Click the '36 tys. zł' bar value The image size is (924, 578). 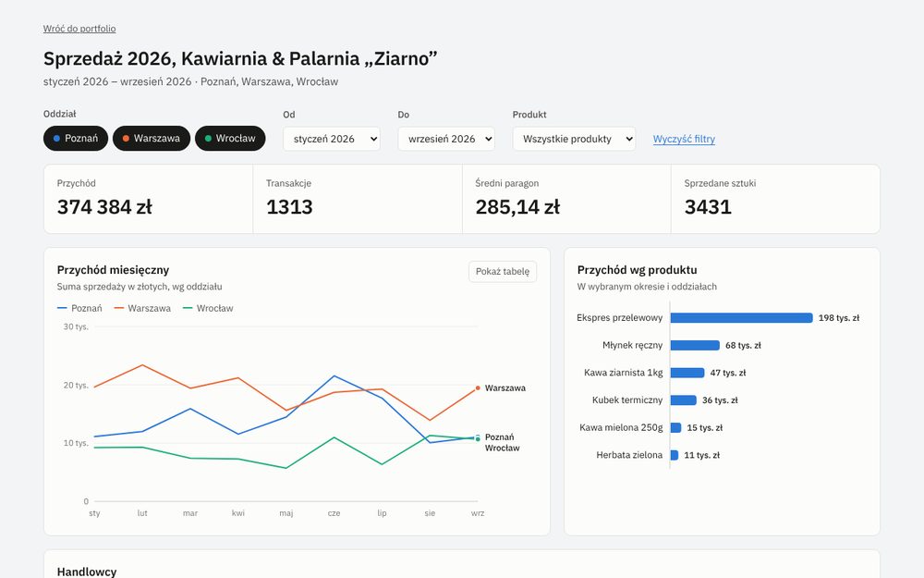point(720,400)
